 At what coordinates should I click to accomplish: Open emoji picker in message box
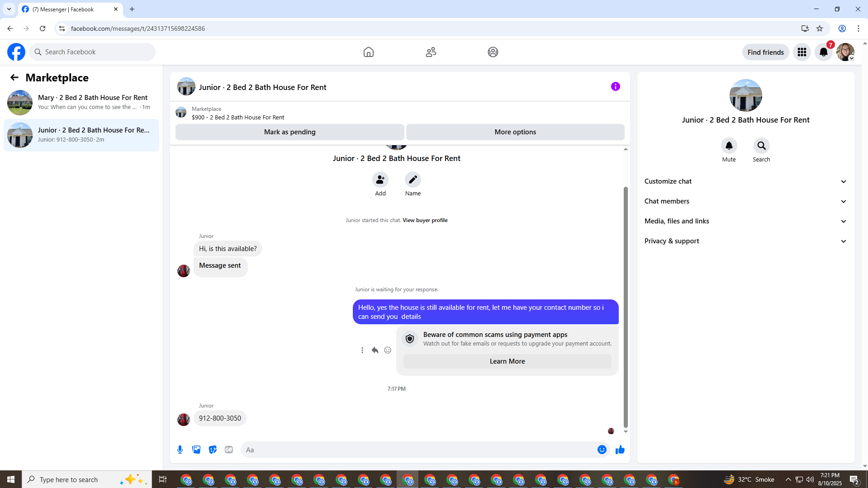point(602,450)
